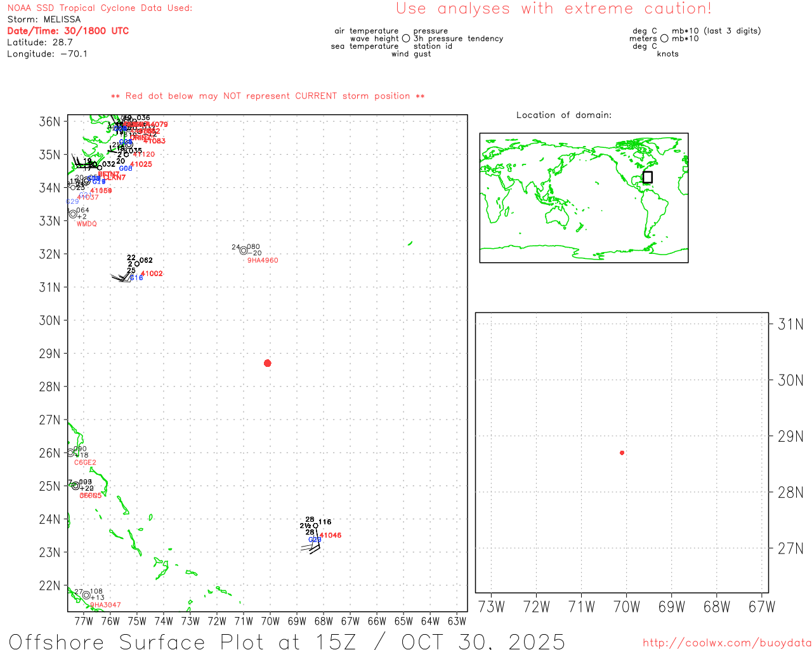Select station label 9HA3047
This screenshot has width=812, height=650.
point(105,605)
